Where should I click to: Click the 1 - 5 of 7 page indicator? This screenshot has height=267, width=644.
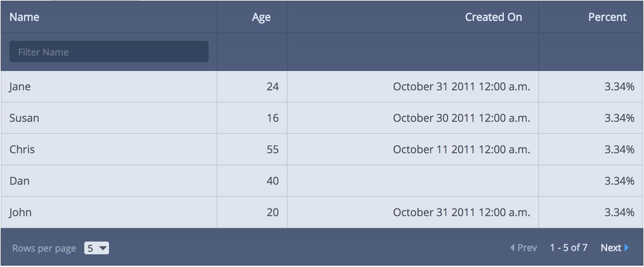click(569, 248)
